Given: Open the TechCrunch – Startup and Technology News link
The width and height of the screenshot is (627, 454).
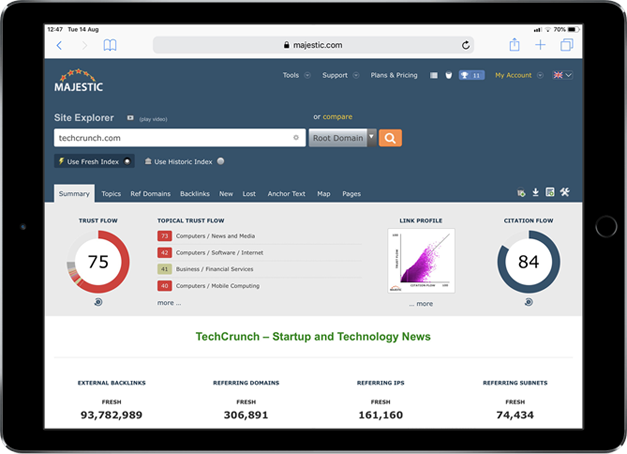Looking at the screenshot, I should [x=313, y=336].
